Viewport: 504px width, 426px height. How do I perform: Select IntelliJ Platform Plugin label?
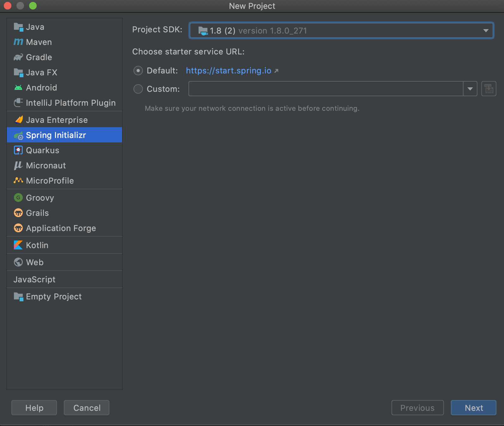click(x=71, y=103)
